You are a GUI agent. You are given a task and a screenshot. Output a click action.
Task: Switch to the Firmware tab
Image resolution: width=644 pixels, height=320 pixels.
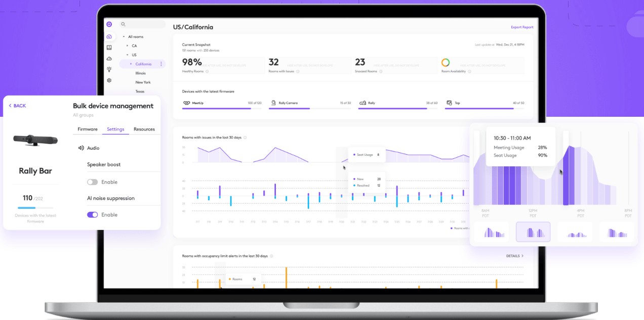[x=88, y=129]
